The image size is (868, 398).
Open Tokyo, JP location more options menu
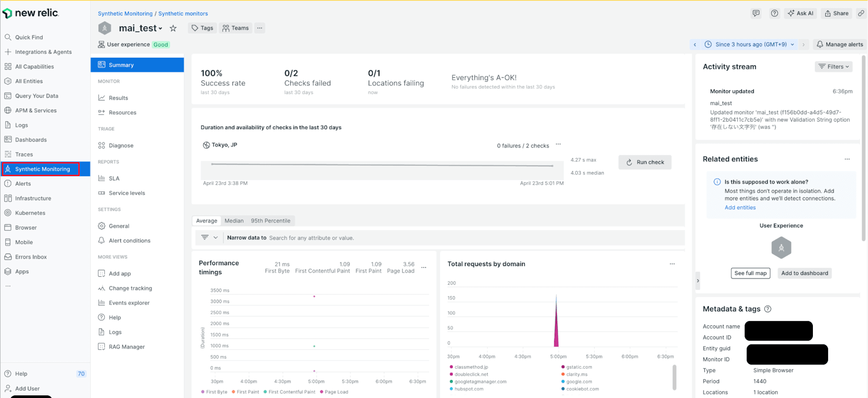coord(558,144)
